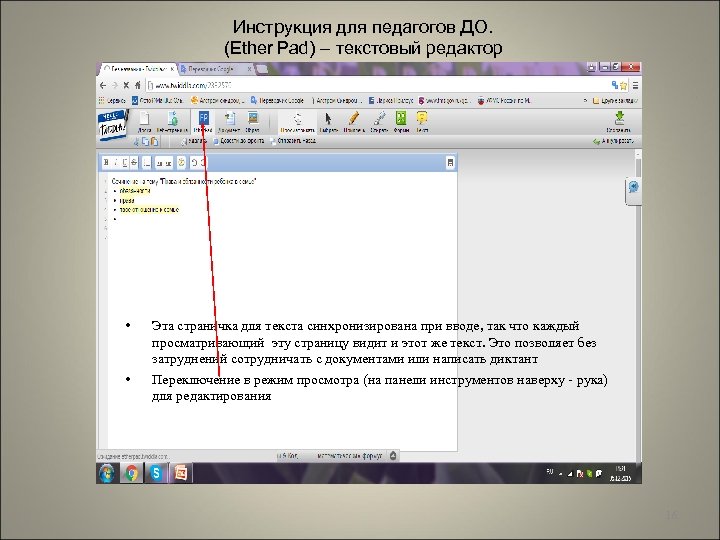Click the translate icon in address bar
This screenshot has width=720, height=540.
click(x=614, y=85)
